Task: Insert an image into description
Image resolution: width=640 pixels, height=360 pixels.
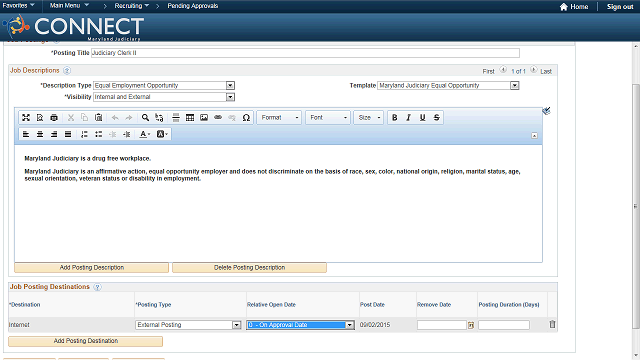Action: pos(204,118)
